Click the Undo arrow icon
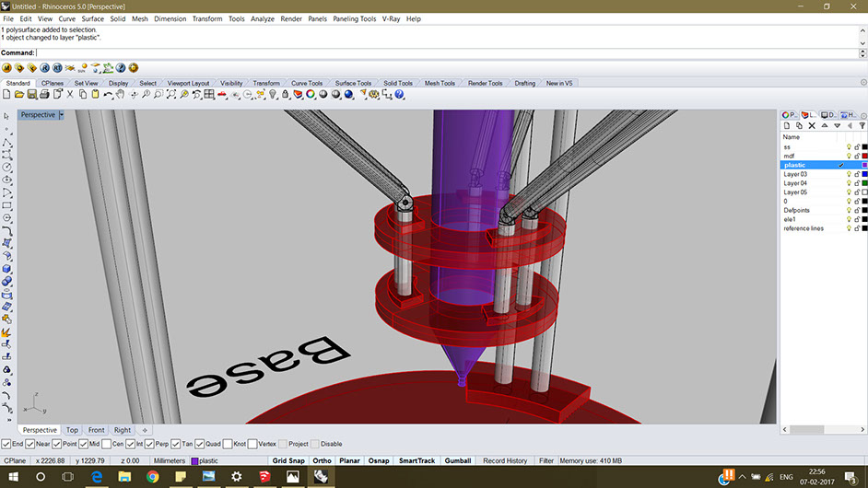 [108, 95]
